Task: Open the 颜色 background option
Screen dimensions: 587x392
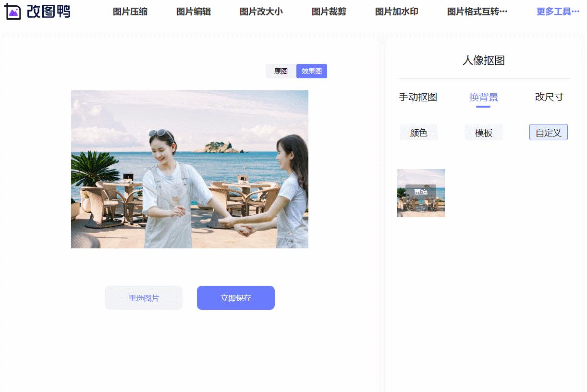Action: pyautogui.click(x=418, y=132)
